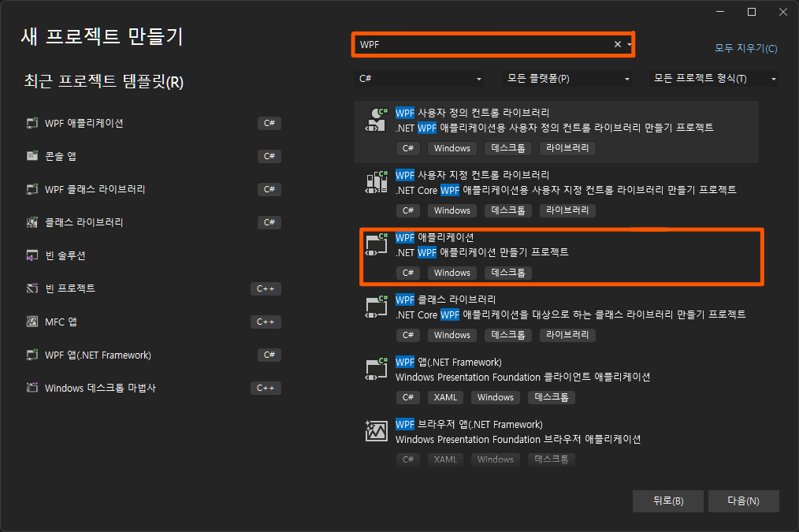Select WPF 사용자 정의 컨트롤 라이브러리 template title
Viewport: 799px width, 532px height.
pos(472,113)
